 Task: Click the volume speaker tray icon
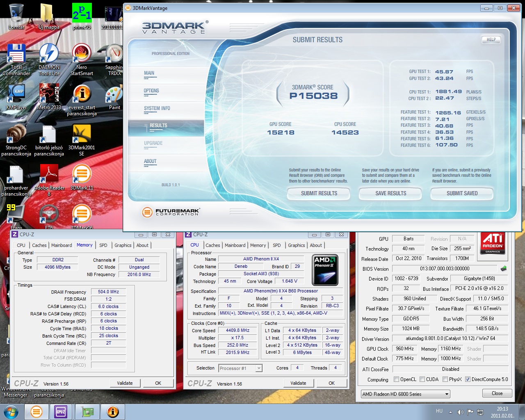[x=460, y=412]
